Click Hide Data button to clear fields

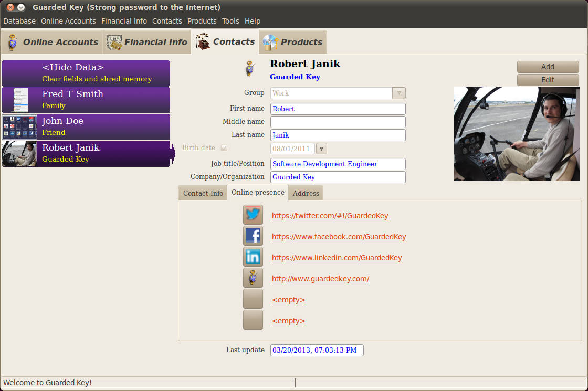coord(86,73)
